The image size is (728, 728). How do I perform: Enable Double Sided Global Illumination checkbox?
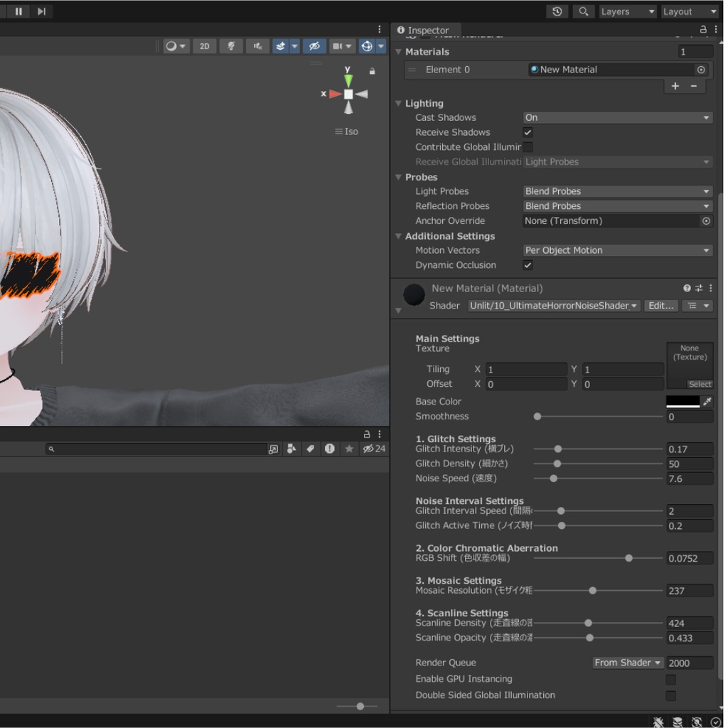pos(670,695)
